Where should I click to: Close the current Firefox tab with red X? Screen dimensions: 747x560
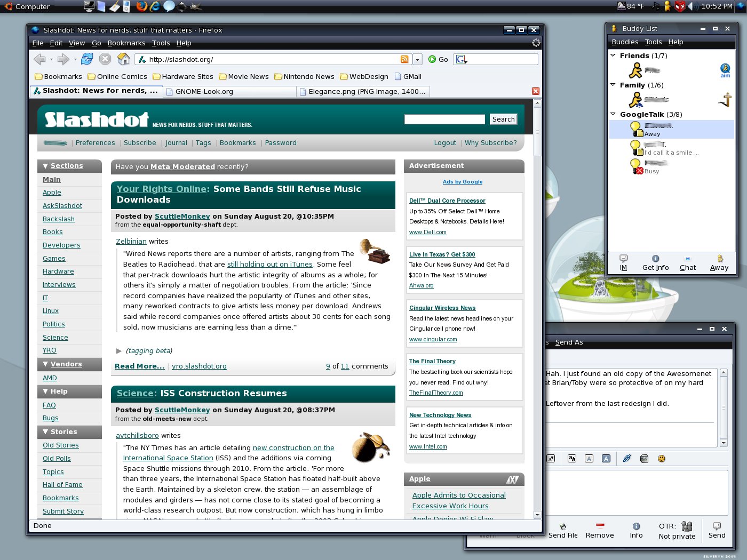pos(536,91)
